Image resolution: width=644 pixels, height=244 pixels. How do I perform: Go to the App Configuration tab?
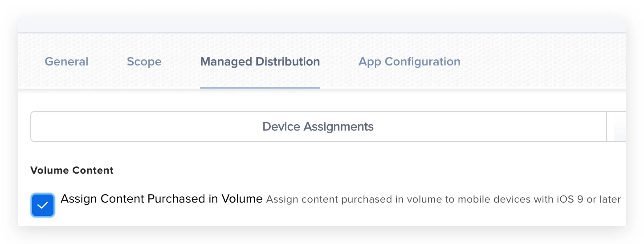point(409,61)
